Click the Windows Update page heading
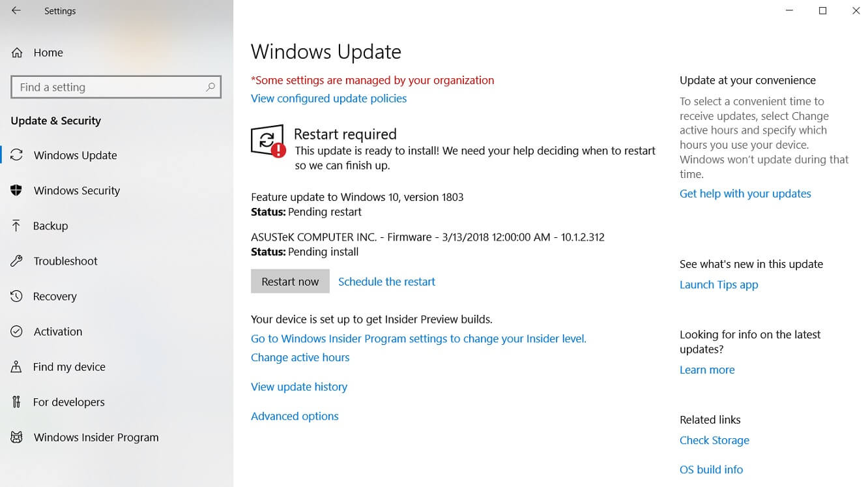The width and height of the screenshot is (868, 487). coord(326,52)
